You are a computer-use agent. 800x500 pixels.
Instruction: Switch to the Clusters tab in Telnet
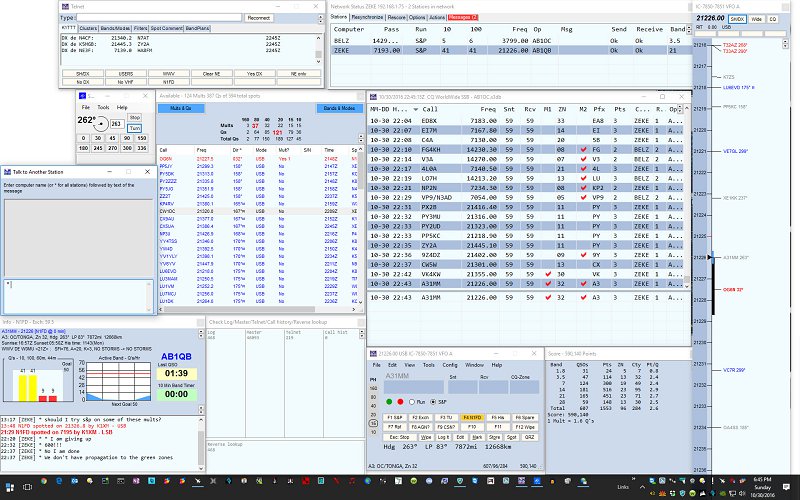click(88, 28)
